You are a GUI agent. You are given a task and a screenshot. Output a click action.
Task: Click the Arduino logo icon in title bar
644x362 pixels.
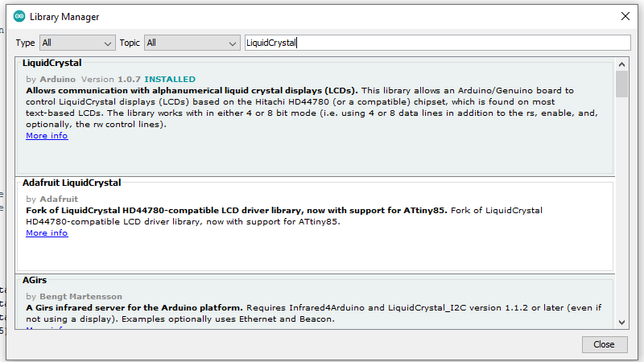(x=19, y=16)
